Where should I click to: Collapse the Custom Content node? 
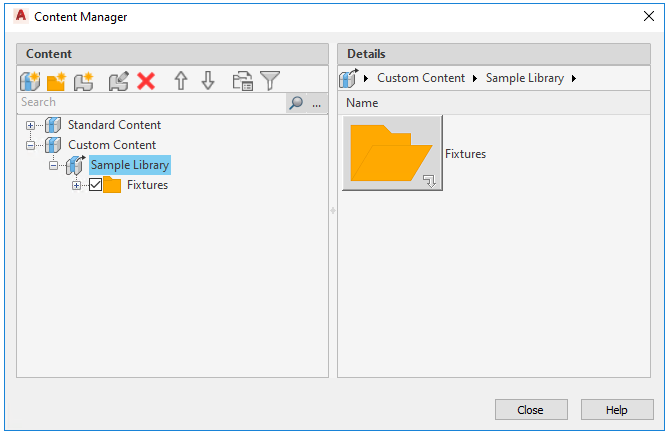tap(30, 146)
